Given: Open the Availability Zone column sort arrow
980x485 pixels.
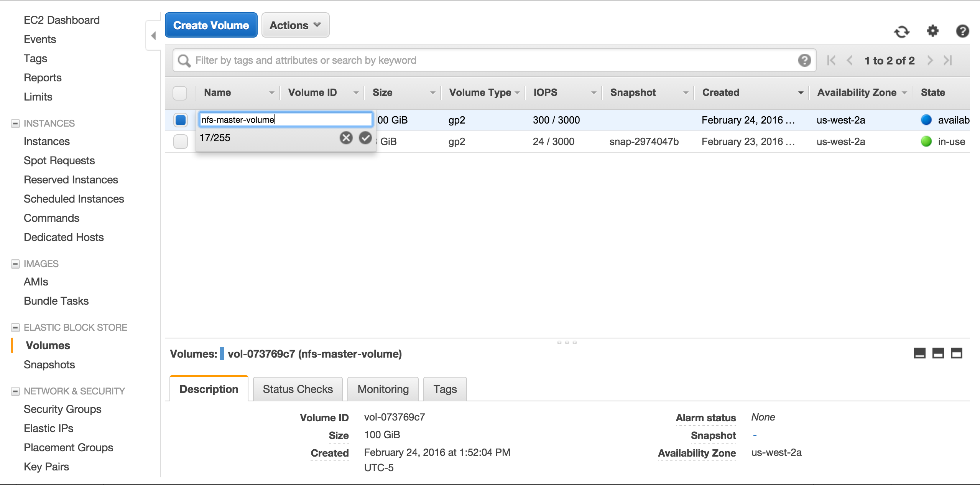Looking at the screenshot, I should click(x=904, y=93).
